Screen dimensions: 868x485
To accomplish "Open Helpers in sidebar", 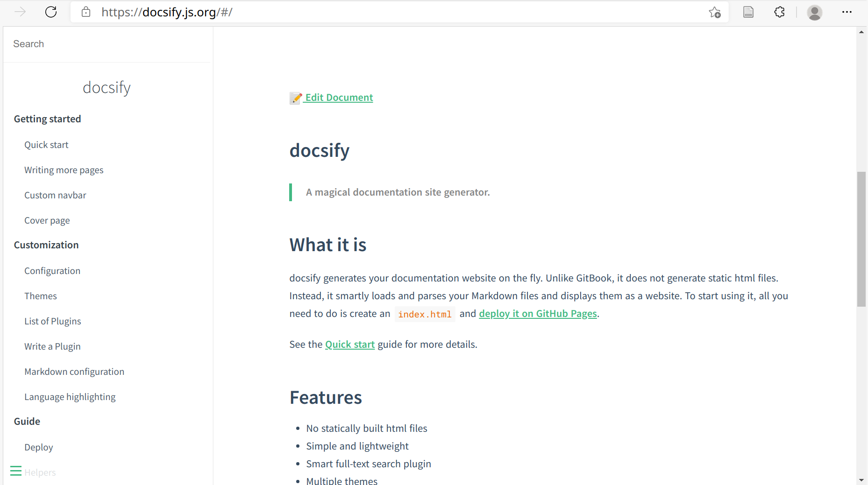I will click(x=40, y=472).
